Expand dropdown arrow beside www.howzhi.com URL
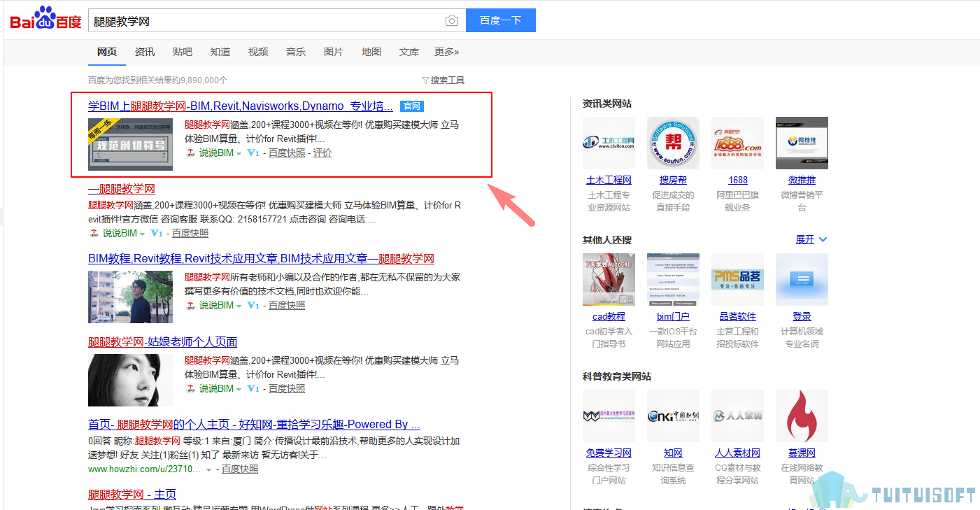 tap(208, 469)
